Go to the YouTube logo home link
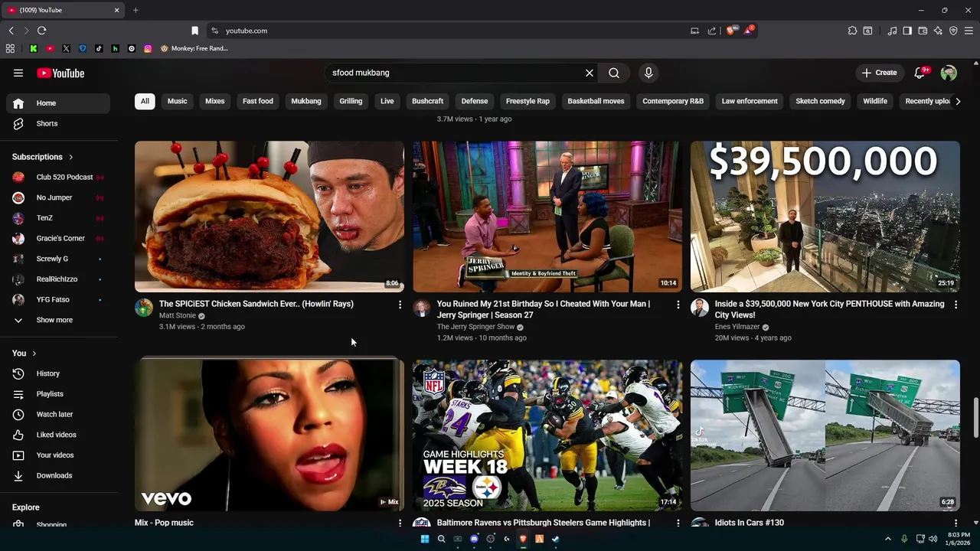Image resolution: width=980 pixels, height=551 pixels. [60, 73]
